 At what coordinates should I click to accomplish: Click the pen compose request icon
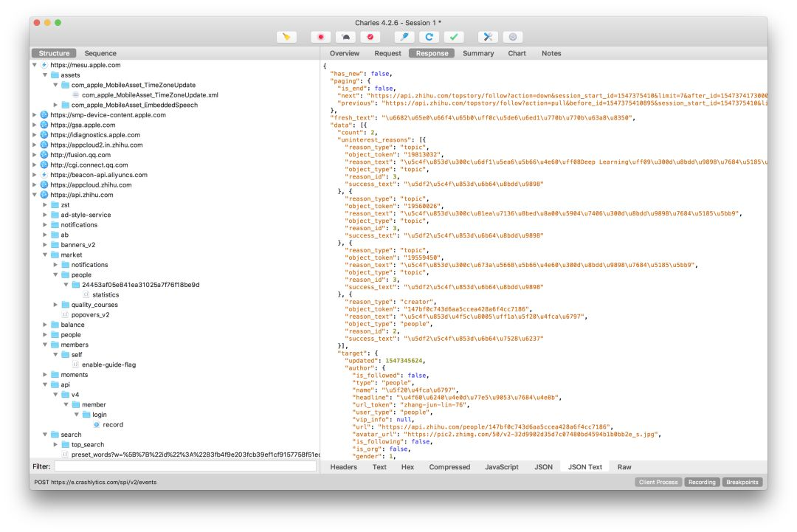[404, 37]
